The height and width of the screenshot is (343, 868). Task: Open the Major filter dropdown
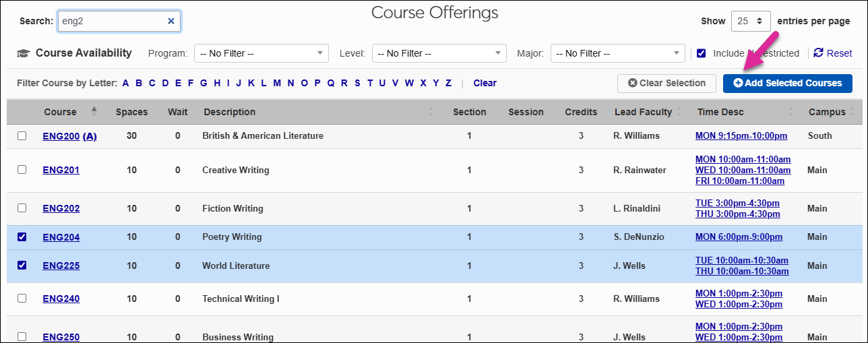(618, 53)
